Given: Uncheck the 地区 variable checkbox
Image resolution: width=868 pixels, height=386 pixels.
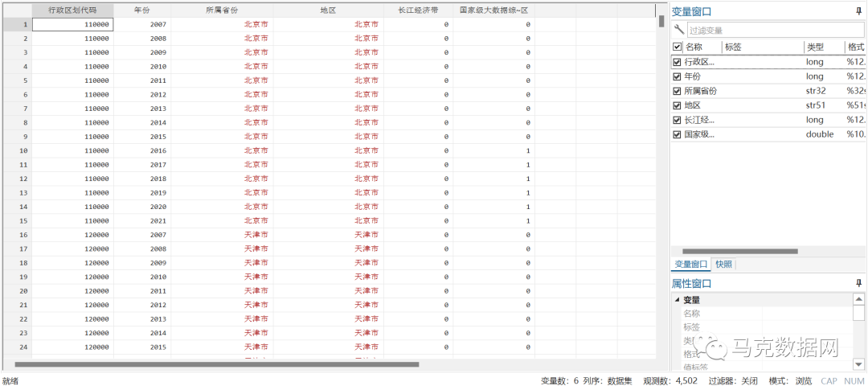Looking at the screenshot, I should coord(677,105).
